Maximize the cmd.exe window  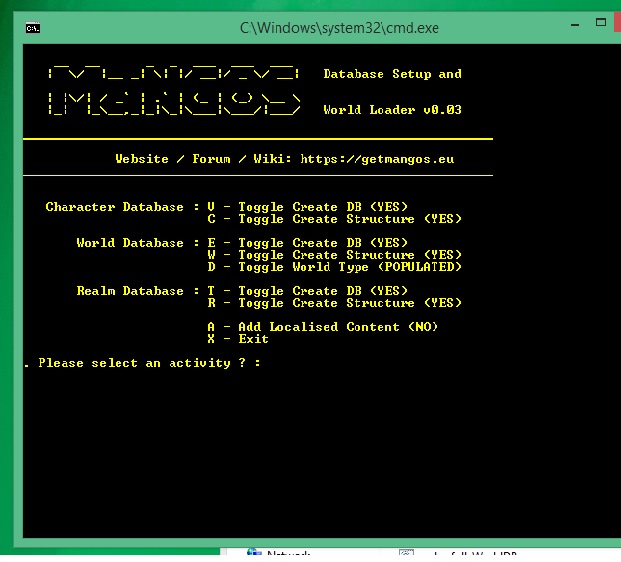click(601, 23)
